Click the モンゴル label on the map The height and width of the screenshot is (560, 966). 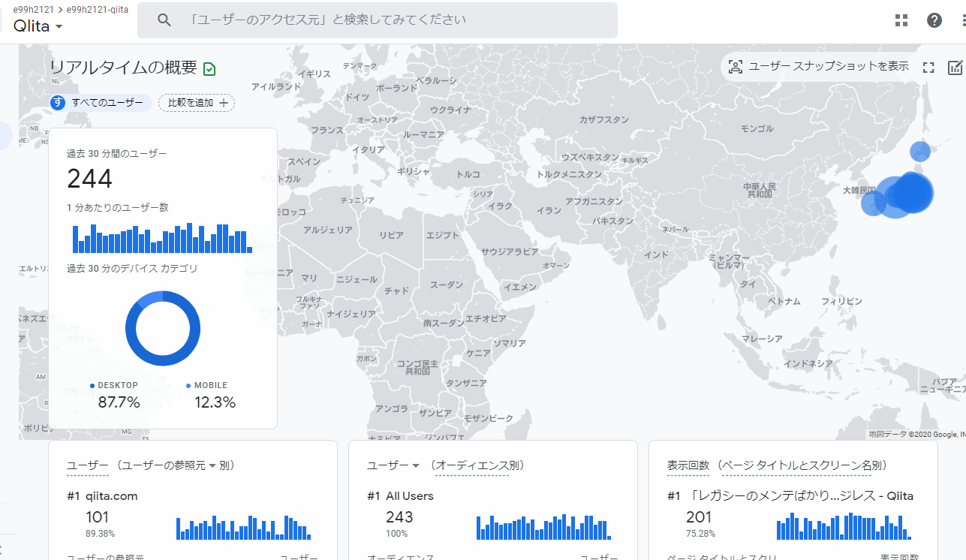757,129
